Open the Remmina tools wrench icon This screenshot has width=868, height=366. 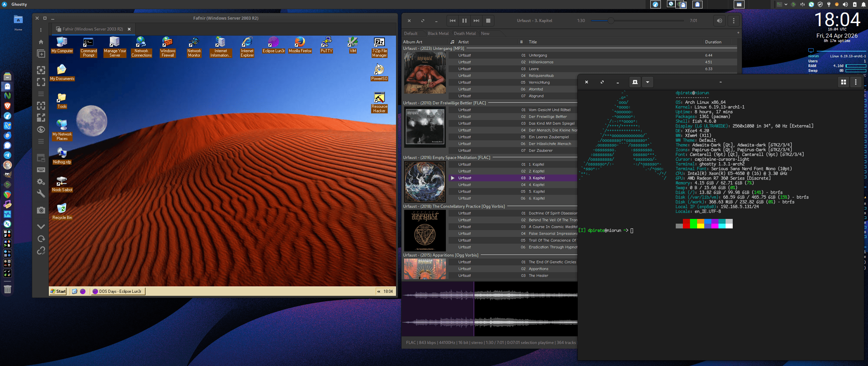41,194
